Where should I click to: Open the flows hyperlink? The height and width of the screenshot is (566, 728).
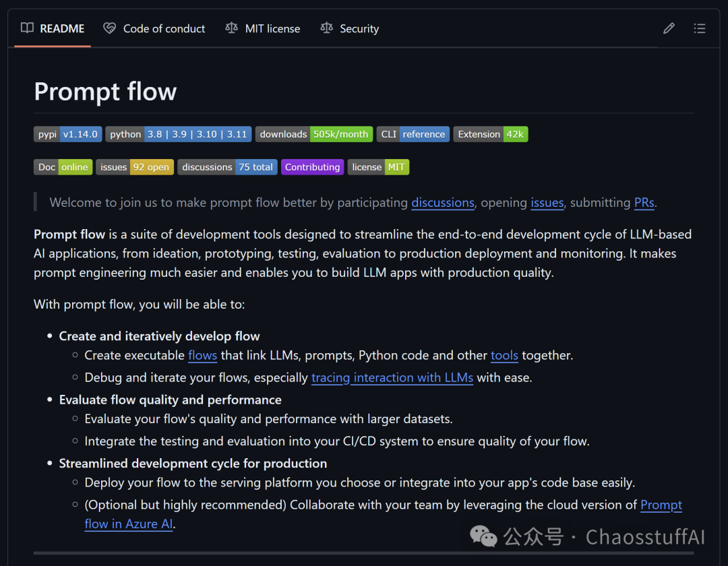click(202, 355)
